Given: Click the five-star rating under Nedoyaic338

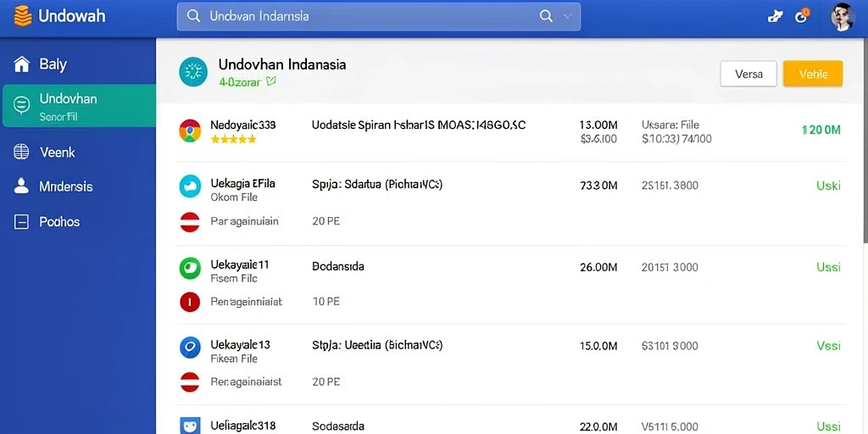Looking at the screenshot, I should click(x=234, y=140).
